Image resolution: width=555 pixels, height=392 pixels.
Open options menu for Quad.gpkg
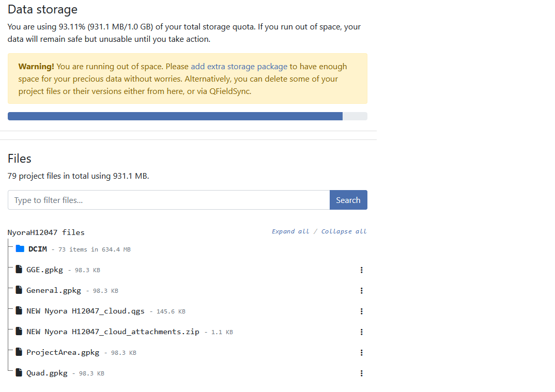361,373
